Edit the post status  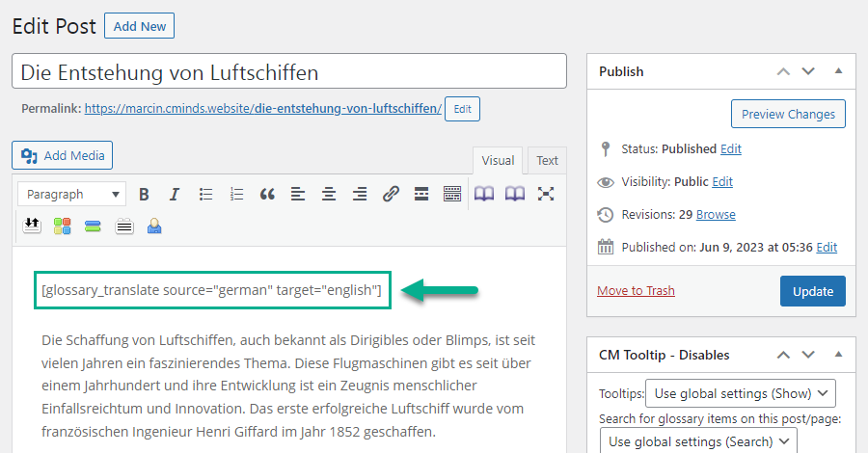[731, 148]
